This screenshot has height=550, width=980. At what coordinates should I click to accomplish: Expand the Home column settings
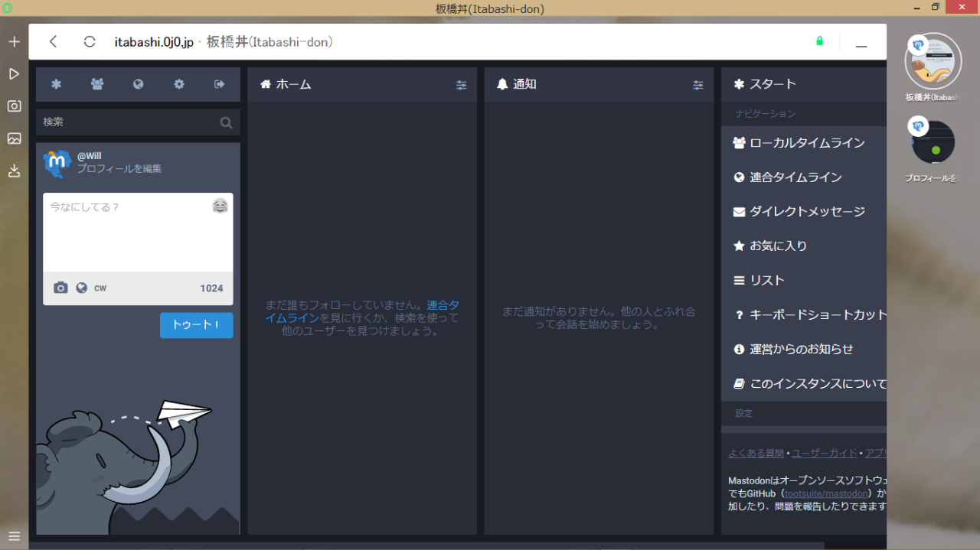click(x=461, y=85)
